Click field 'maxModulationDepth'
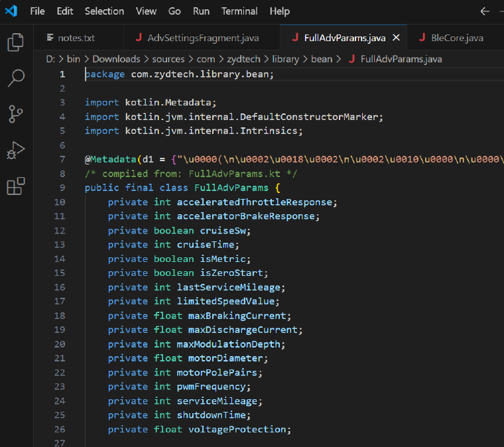The image size is (504, 447). (229, 344)
